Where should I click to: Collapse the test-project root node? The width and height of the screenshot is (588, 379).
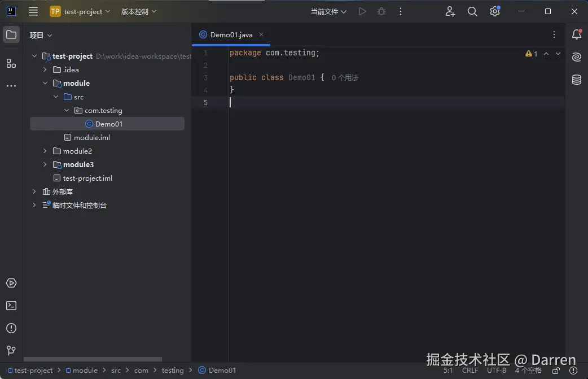pos(34,56)
